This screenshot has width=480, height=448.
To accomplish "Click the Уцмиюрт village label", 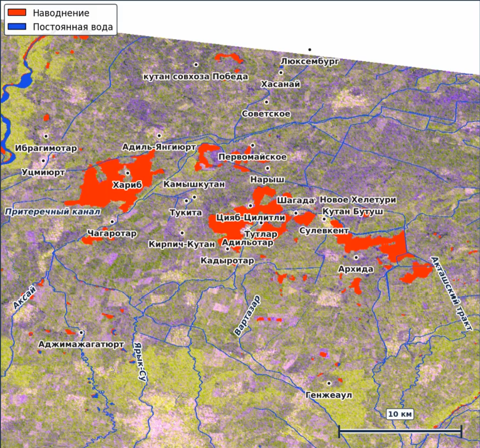I will [x=43, y=173].
